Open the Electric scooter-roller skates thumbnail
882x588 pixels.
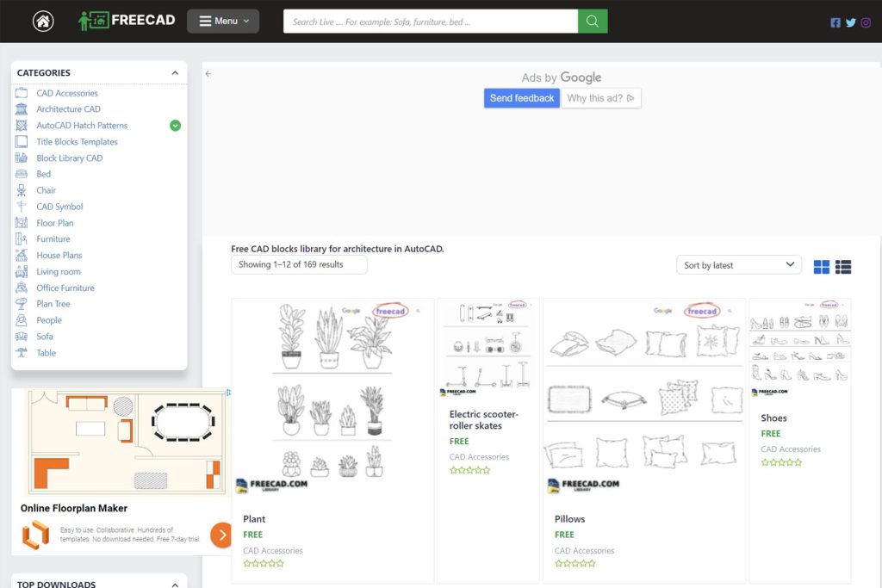coord(488,348)
